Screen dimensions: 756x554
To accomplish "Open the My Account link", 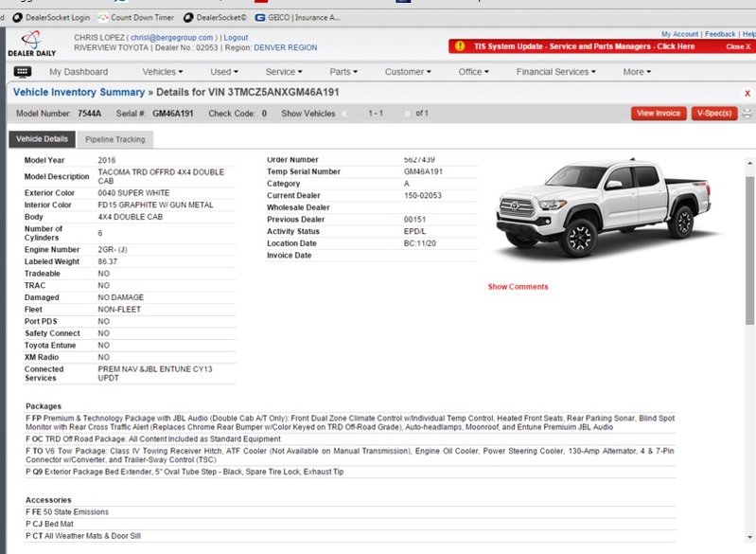I will pyautogui.click(x=679, y=34).
